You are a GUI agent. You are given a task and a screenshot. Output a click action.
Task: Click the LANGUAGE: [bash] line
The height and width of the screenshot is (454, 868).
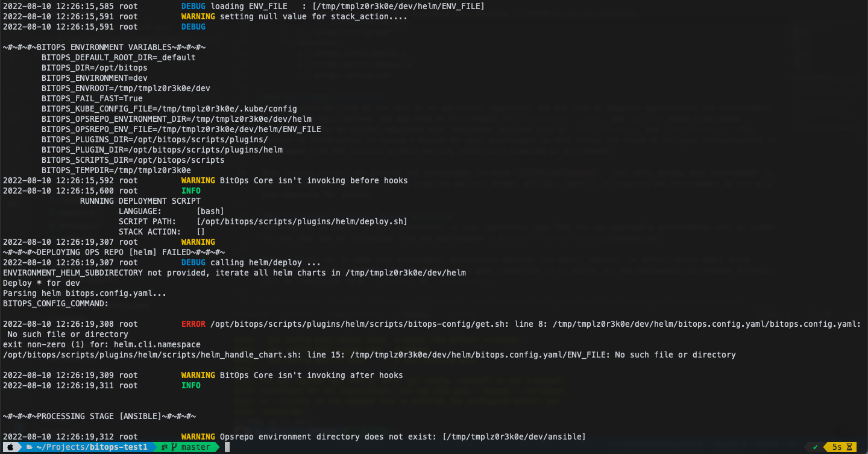[x=172, y=211]
